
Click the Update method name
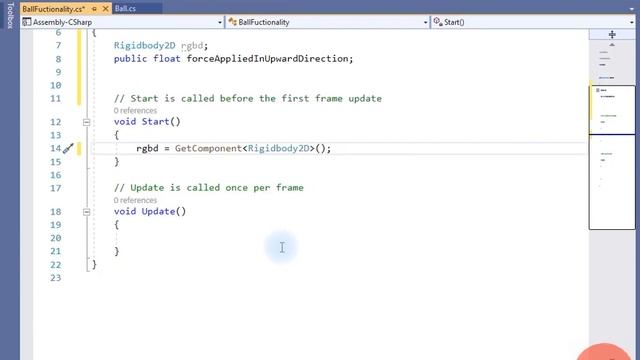[158, 211]
